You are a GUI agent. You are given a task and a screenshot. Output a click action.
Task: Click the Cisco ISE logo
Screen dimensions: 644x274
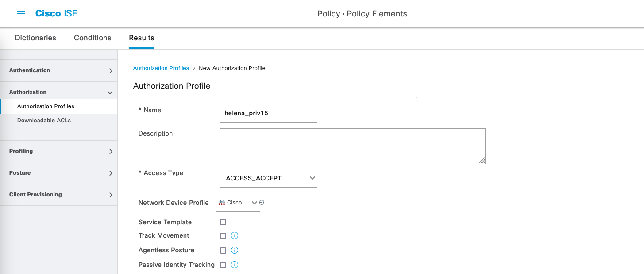pos(56,14)
